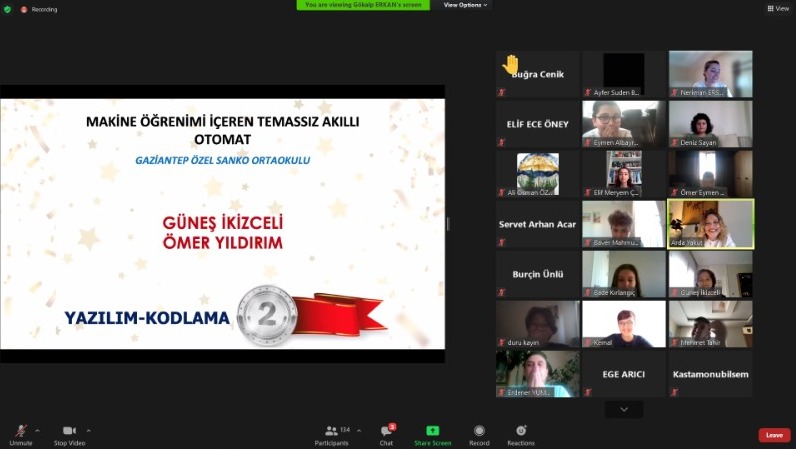Open the View Options dropdown

(466, 5)
